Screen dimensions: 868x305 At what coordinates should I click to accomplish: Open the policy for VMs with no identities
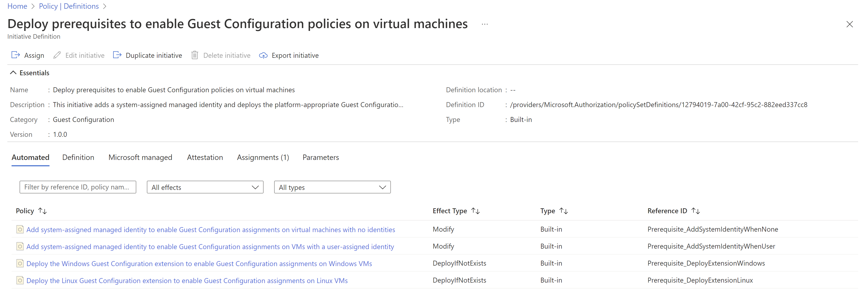[210, 230]
